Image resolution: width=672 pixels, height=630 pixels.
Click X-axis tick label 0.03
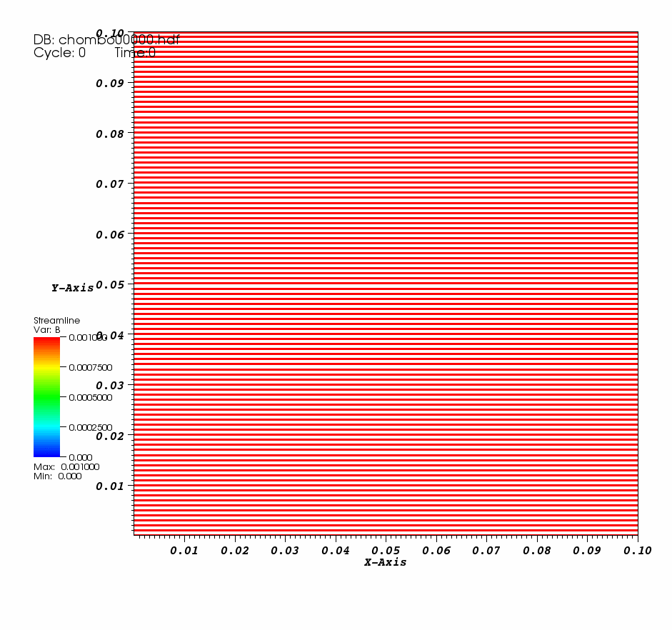(285, 551)
